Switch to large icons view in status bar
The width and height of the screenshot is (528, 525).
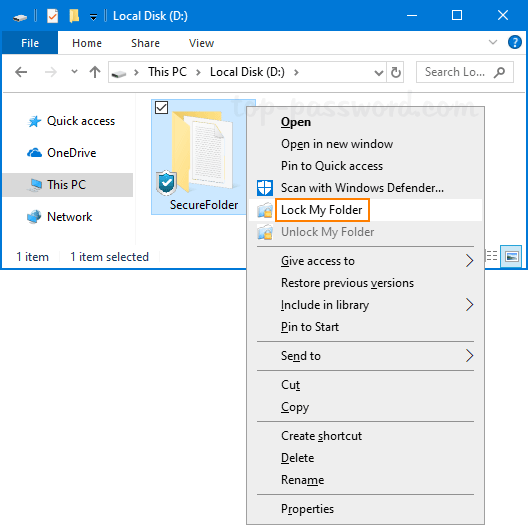coord(511,257)
